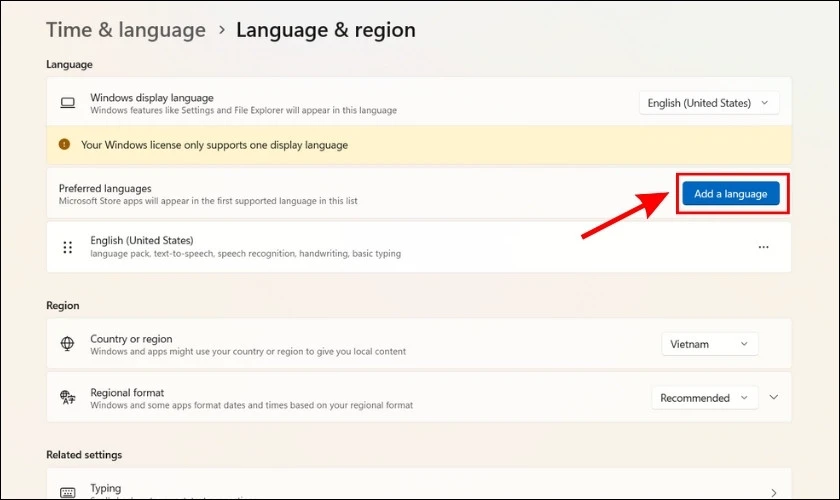Click the Typing keyboard icon
Image resolution: width=840 pixels, height=500 pixels.
tap(68, 492)
